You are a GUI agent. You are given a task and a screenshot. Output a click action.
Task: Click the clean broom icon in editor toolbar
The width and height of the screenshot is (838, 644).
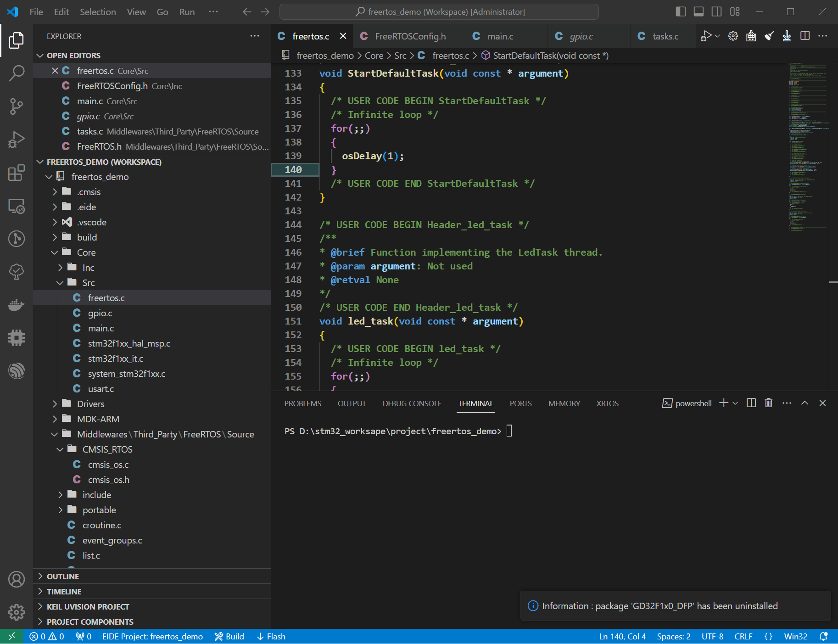(x=769, y=36)
